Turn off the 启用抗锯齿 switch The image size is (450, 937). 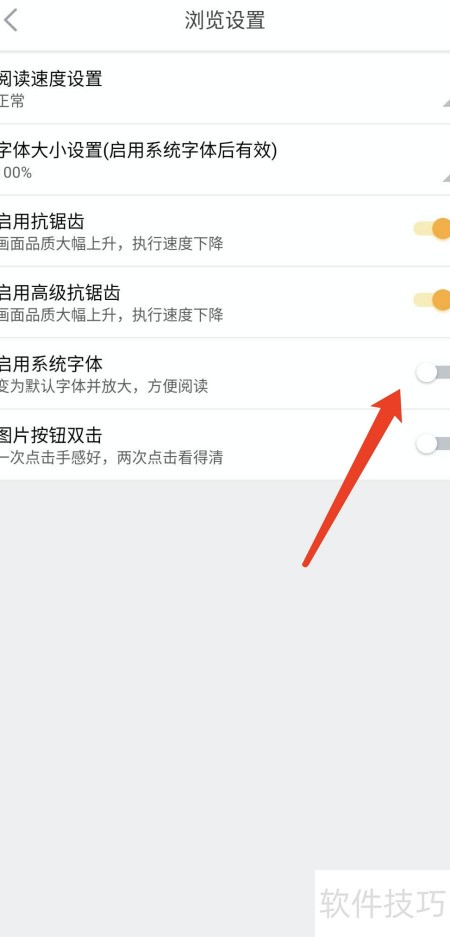click(x=432, y=228)
